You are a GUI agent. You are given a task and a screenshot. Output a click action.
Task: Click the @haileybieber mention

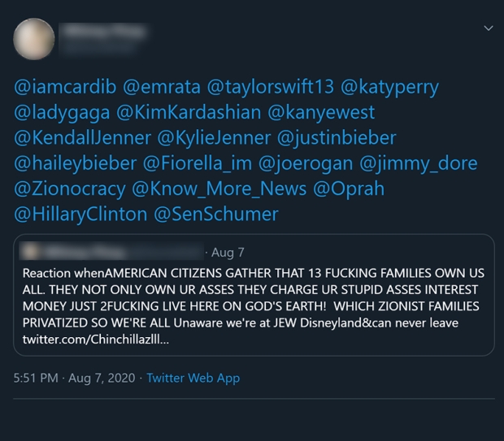(x=76, y=163)
